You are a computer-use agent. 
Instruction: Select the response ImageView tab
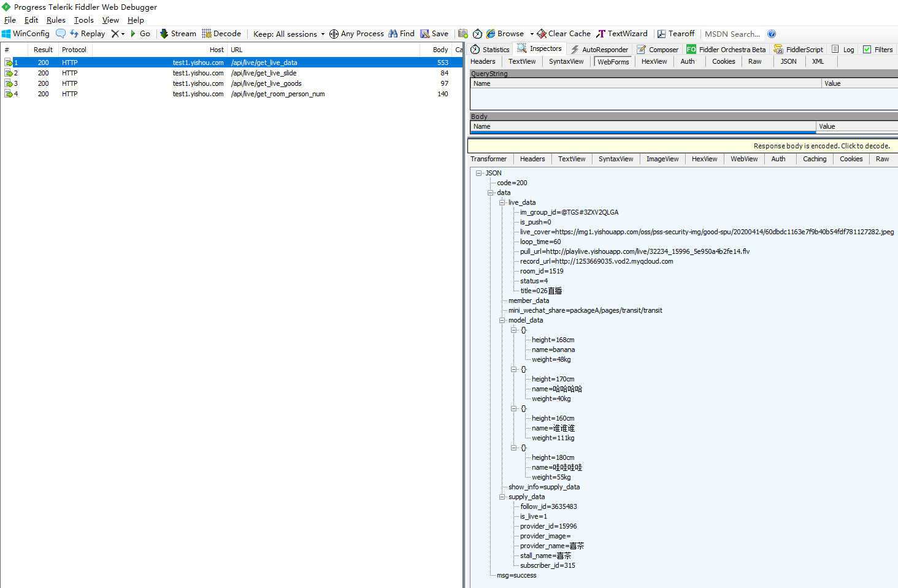662,159
